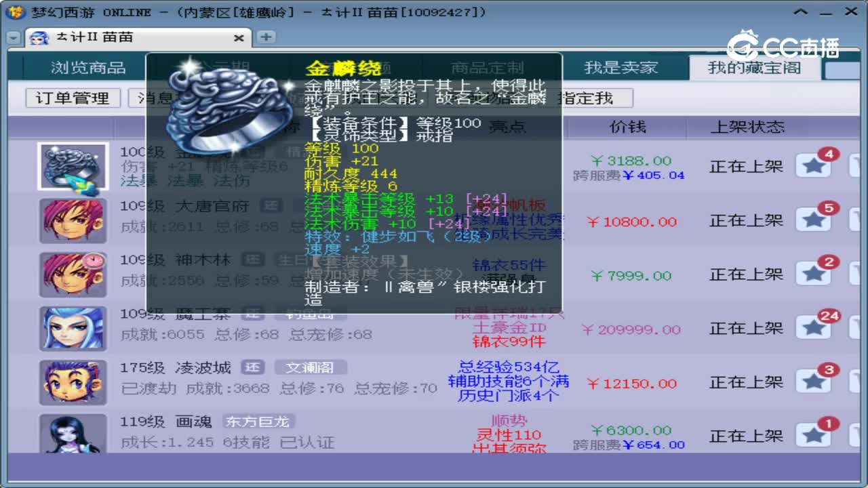Click price ￥209999.00
Image resolution: width=868 pixels, height=488 pixels.
631,330
